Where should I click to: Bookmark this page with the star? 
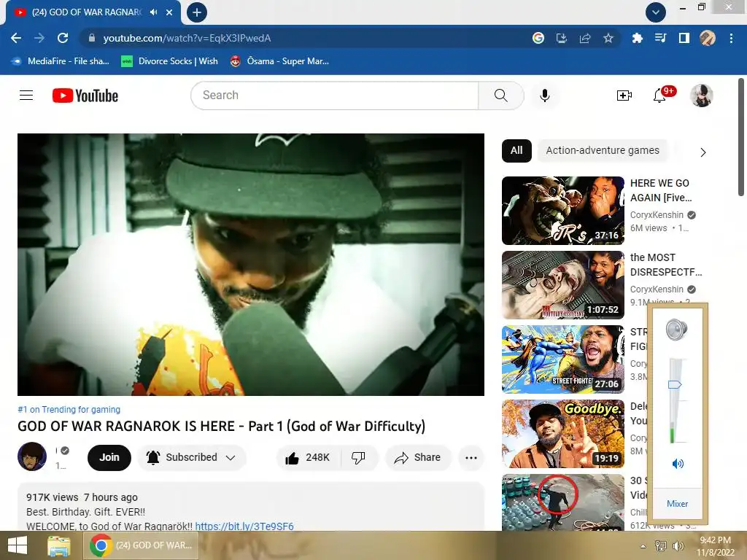pyautogui.click(x=608, y=38)
